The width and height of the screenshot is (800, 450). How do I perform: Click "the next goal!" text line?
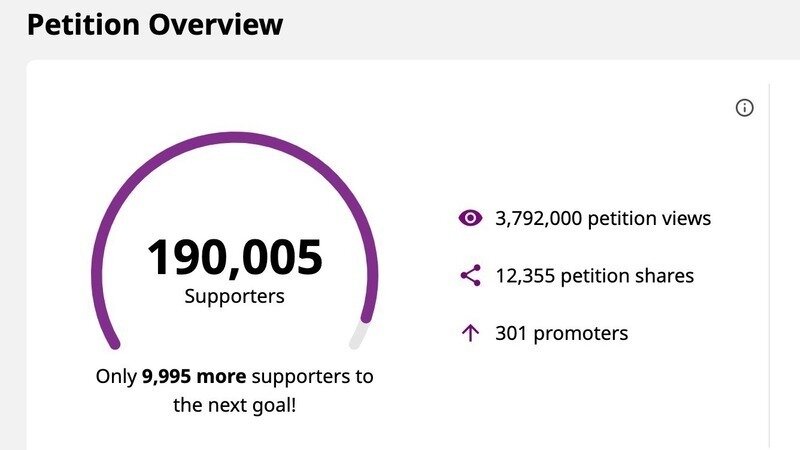pyautogui.click(x=235, y=406)
